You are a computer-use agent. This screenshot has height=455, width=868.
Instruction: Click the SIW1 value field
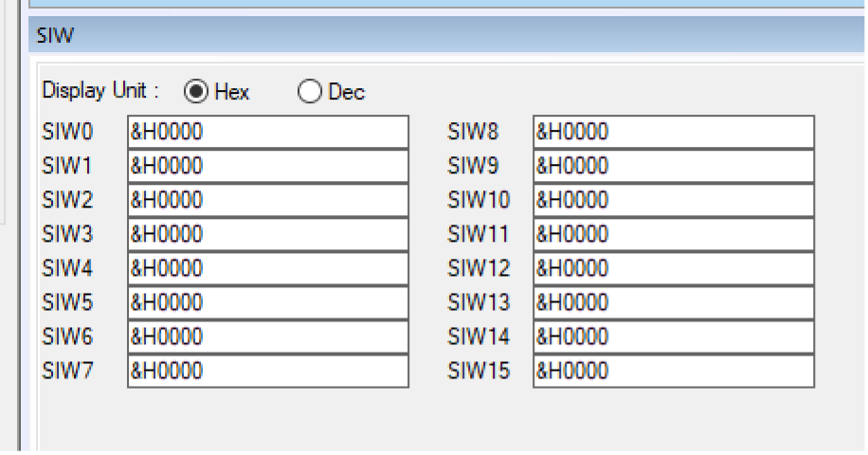point(267,167)
